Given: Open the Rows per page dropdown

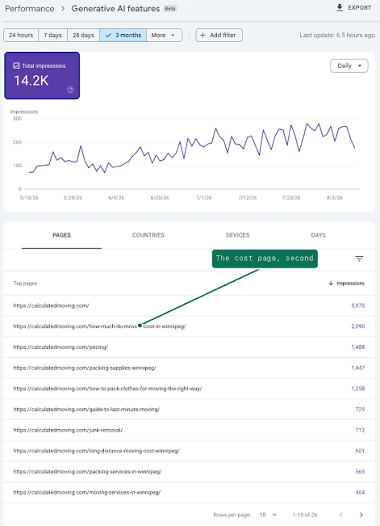Looking at the screenshot, I should click(268, 515).
